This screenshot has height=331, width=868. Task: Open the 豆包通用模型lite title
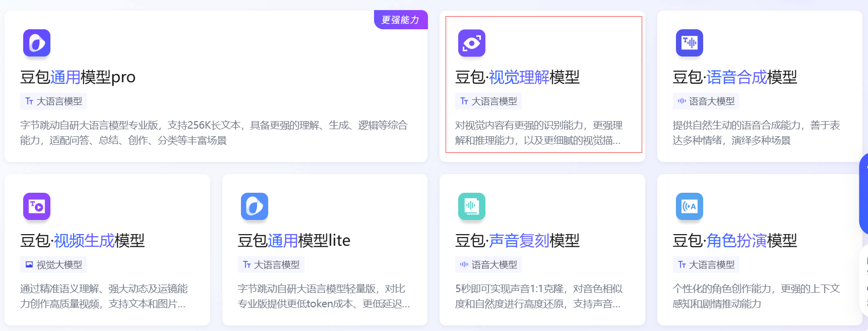tap(294, 241)
